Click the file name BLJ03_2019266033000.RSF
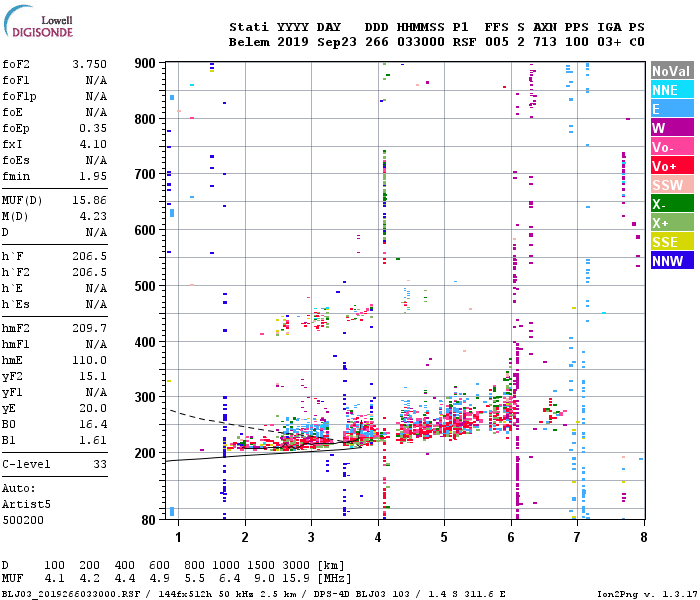Screen dimensions: 700x600 71,594
